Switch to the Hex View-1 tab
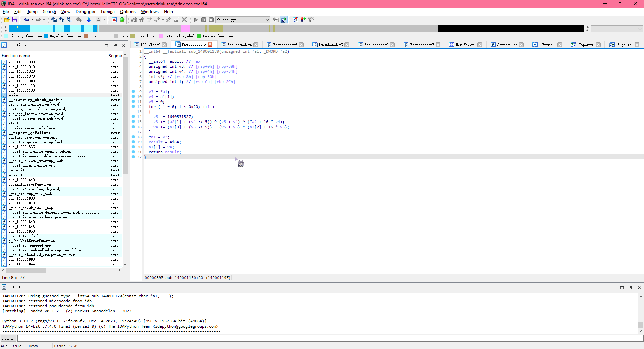Image resolution: width=644 pixels, height=349 pixels. click(465, 45)
